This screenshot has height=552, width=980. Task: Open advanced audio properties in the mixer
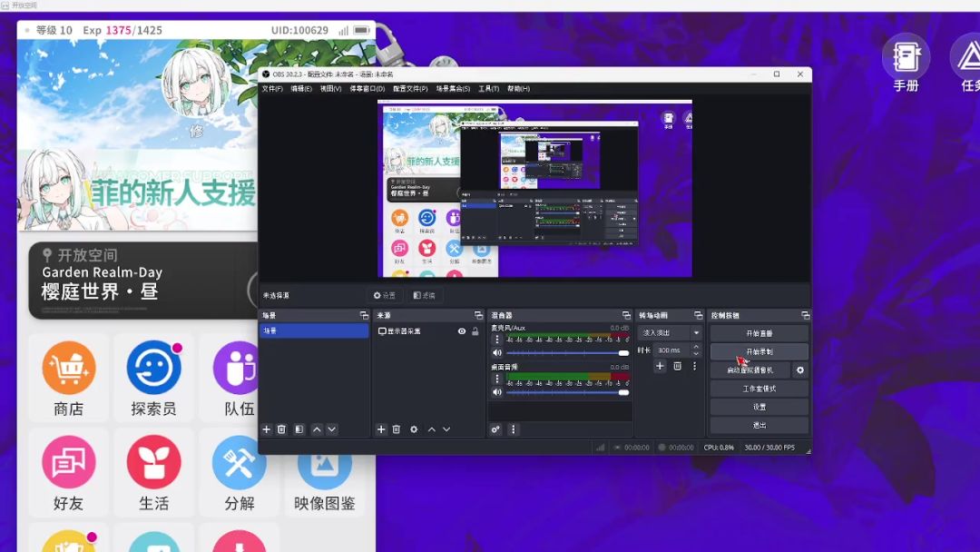[495, 429]
